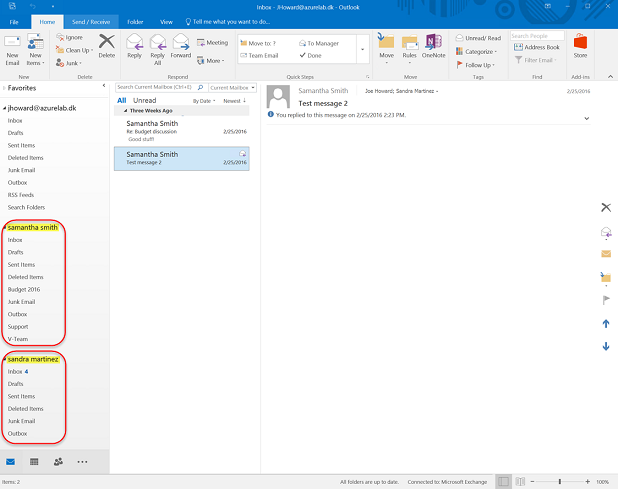Open the Follow Up flag menu

[475, 65]
